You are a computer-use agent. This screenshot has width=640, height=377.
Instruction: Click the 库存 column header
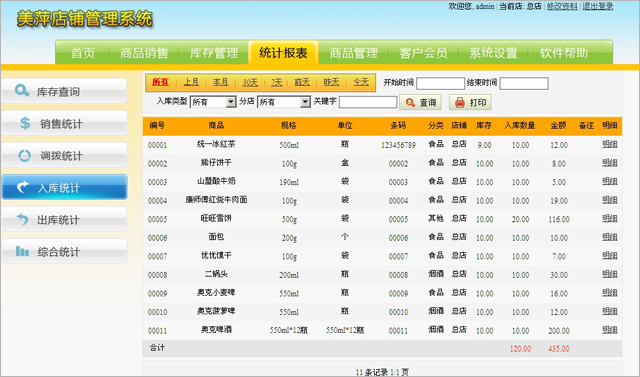pyautogui.click(x=484, y=125)
